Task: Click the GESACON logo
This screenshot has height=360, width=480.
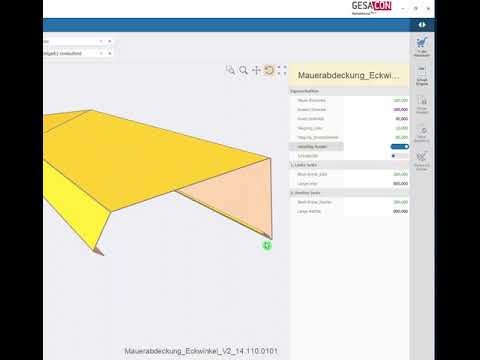Action: pos(372,8)
